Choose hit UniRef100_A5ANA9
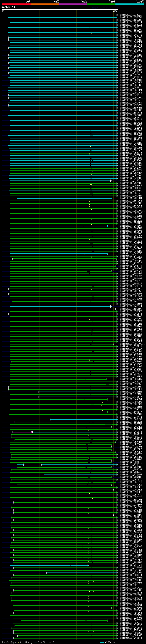 131,40
